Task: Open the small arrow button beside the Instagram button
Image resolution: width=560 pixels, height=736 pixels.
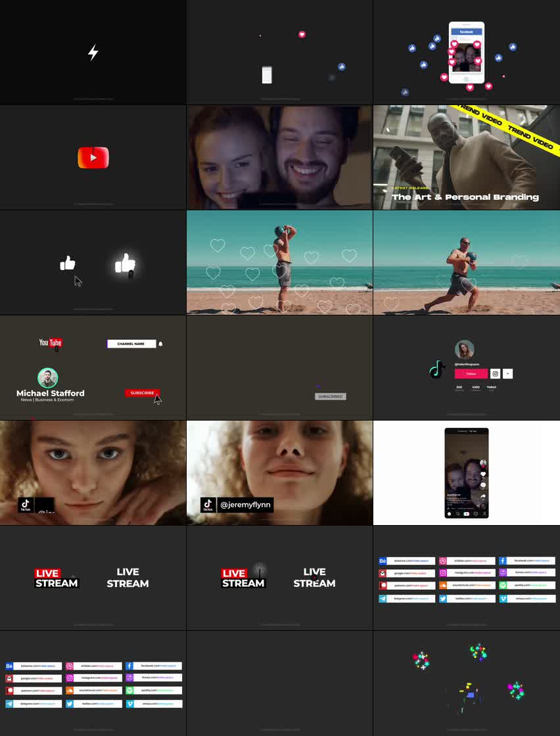Action: (507, 374)
